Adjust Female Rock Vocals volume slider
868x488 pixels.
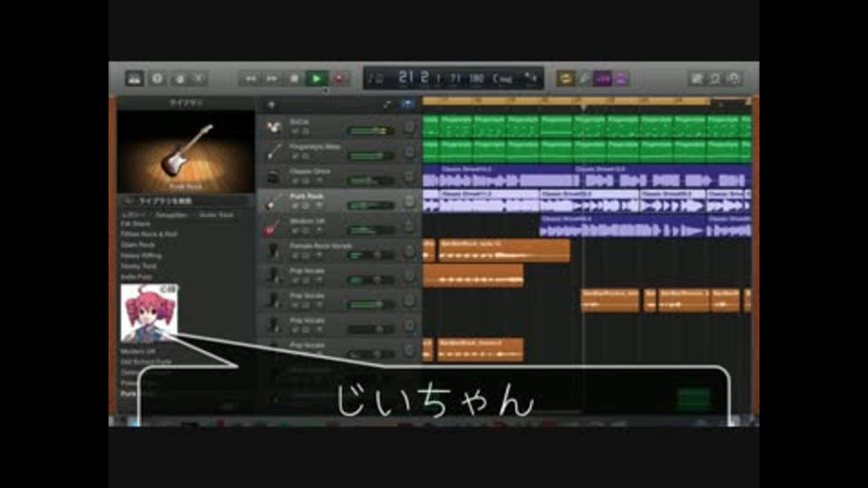371,255
